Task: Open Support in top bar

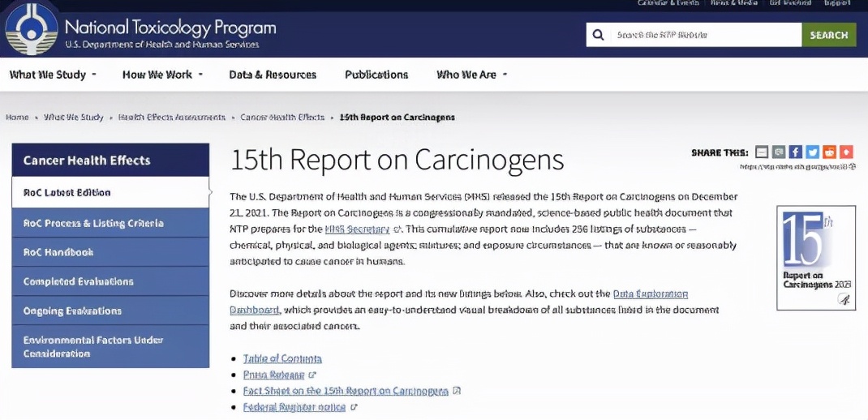Action: [837, 2]
